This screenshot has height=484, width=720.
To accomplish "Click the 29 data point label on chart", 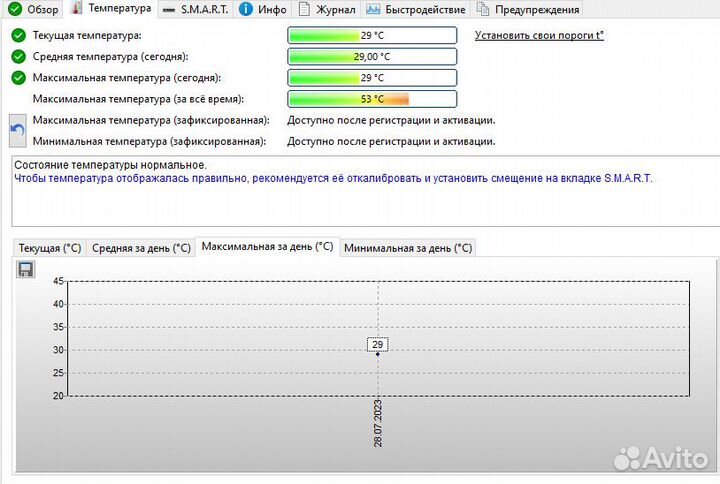I will coord(377,344).
